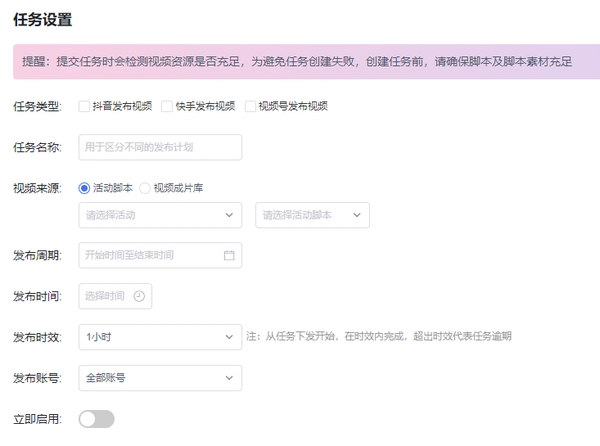Open the 发布账号 全部账号 dropdown
Viewport: 600px width, 446px height.
click(150, 378)
